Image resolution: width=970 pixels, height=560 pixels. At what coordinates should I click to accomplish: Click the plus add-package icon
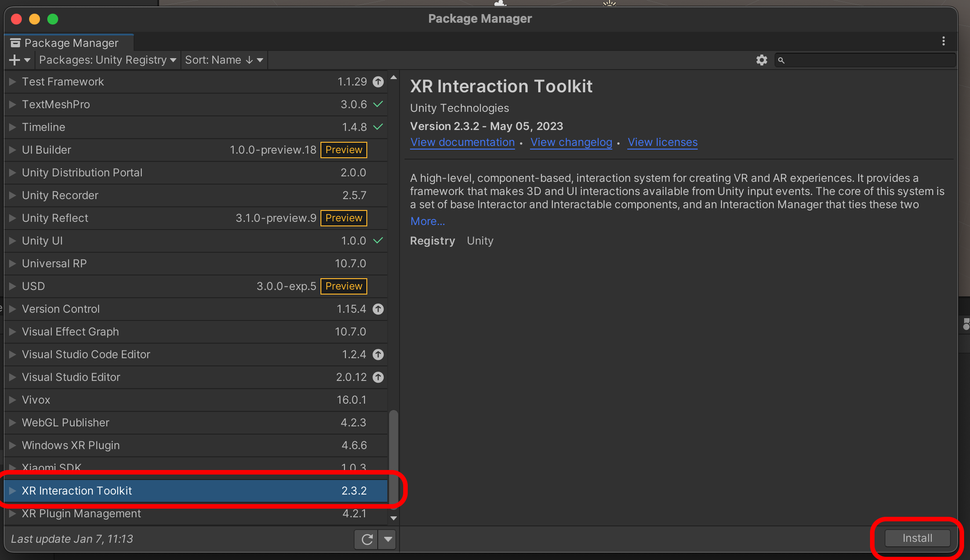15,60
